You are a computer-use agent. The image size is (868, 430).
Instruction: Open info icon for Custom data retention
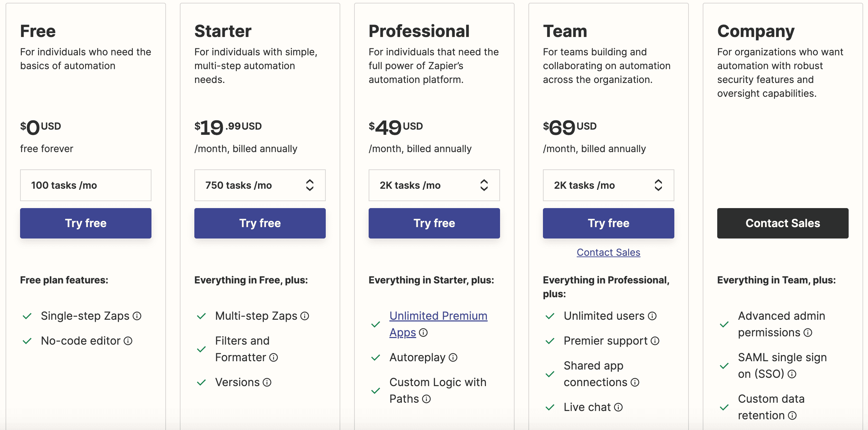792,415
